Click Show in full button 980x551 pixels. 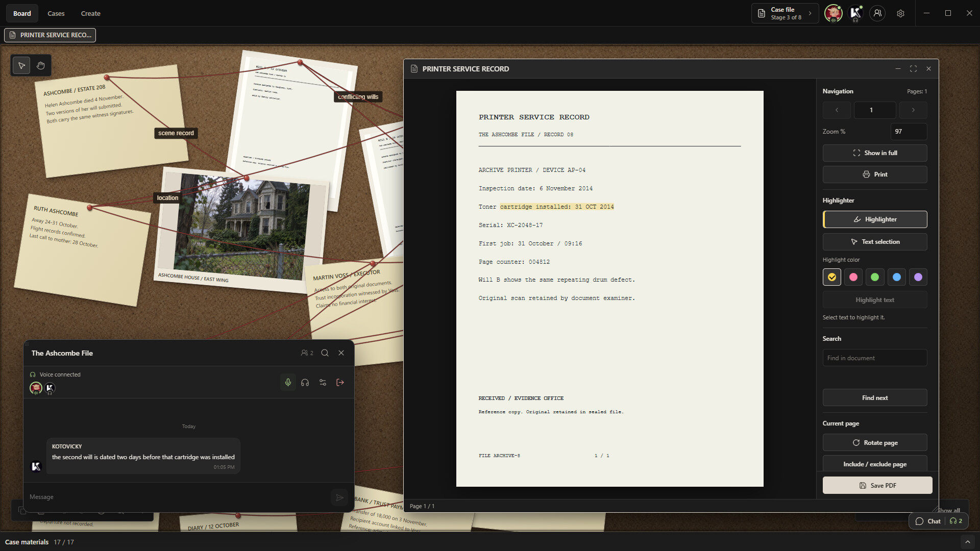point(875,153)
